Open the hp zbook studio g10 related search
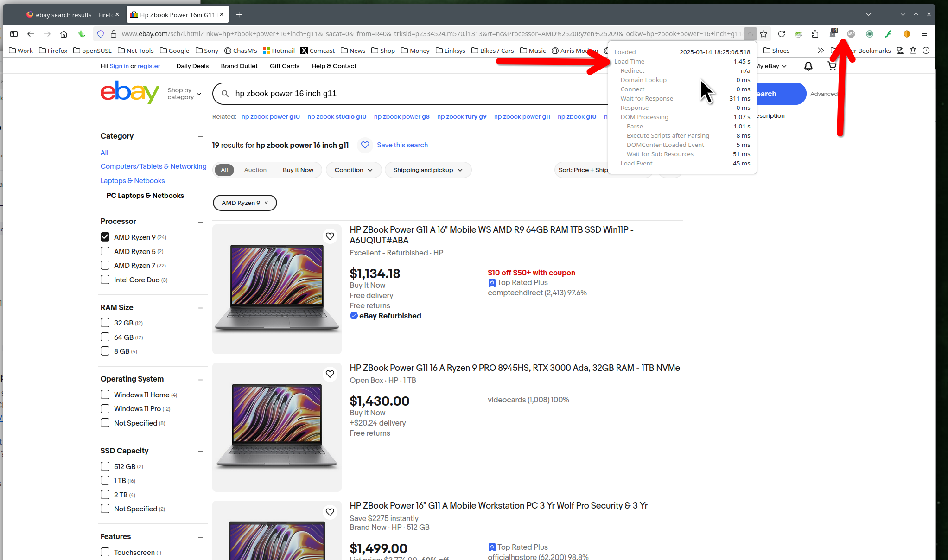This screenshot has height=560, width=948. click(x=337, y=117)
